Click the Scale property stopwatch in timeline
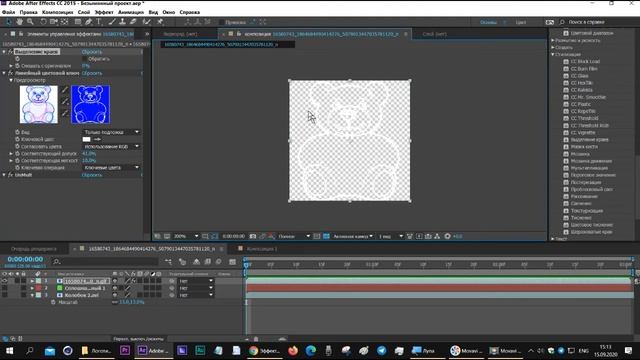640x360 pixels. pyautogui.click(x=53, y=302)
